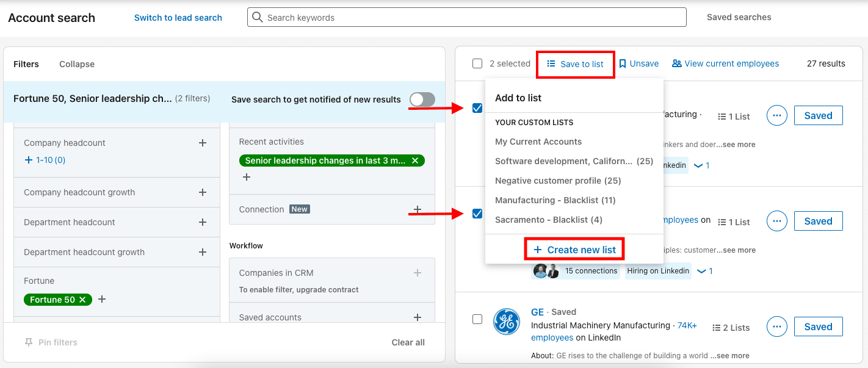Open GE 74K+ employees link

614,331
